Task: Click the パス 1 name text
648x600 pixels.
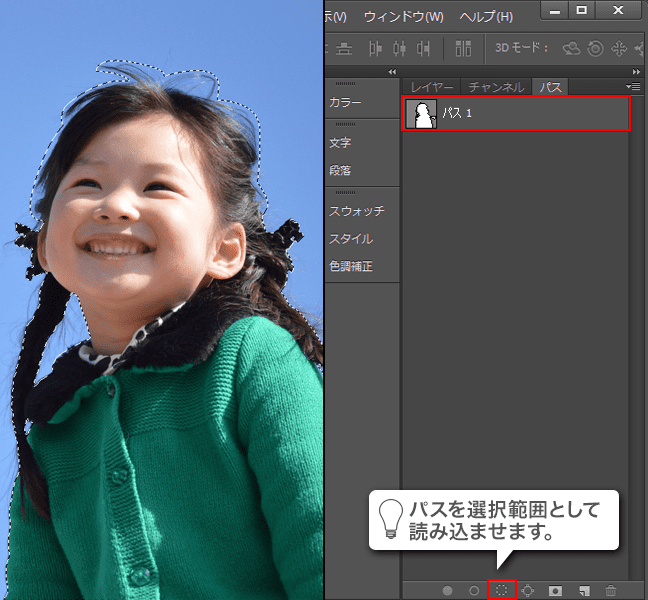Action: tap(457, 113)
